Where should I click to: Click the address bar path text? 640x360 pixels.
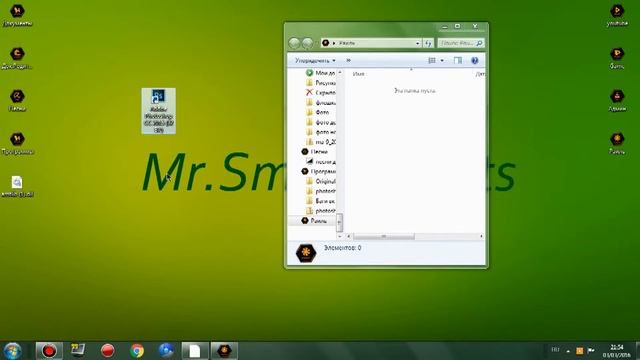tap(347, 43)
